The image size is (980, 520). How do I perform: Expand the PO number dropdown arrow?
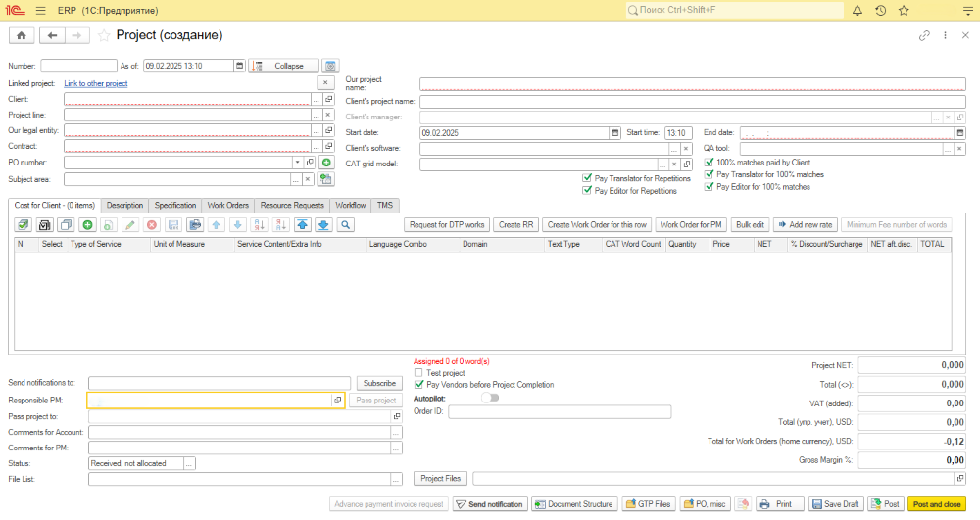(x=296, y=163)
